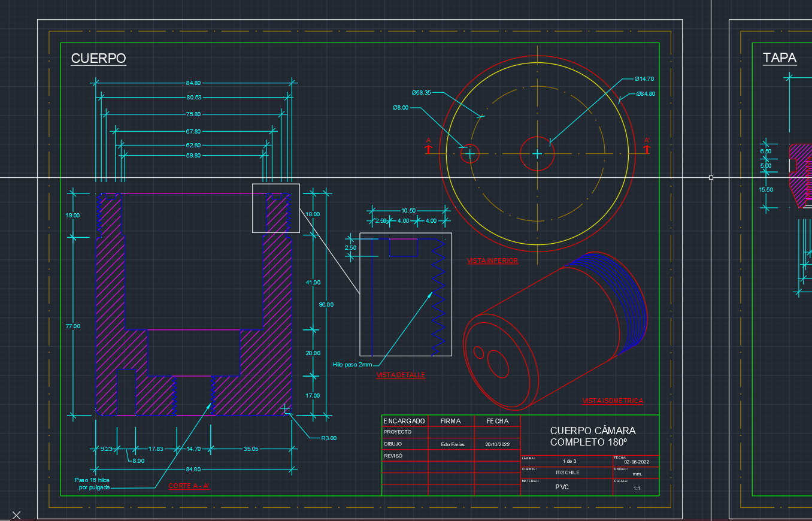Screen dimensions: 812x521
Task: Click the center mark of the Ø14.70 hole
Action: (537, 154)
